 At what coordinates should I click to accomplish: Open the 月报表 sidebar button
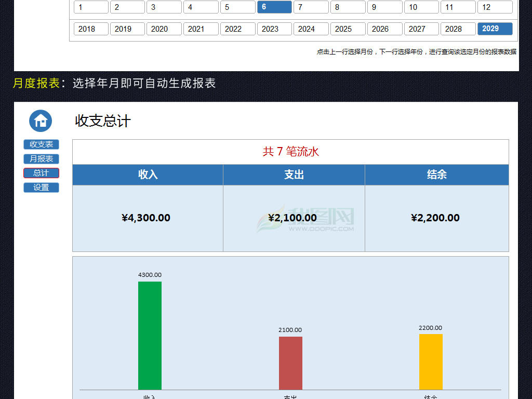(41, 159)
